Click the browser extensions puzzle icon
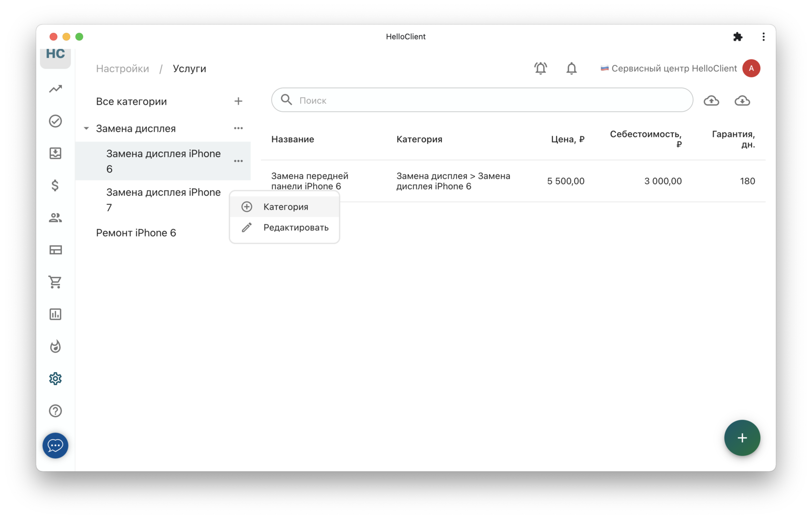 point(738,37)
